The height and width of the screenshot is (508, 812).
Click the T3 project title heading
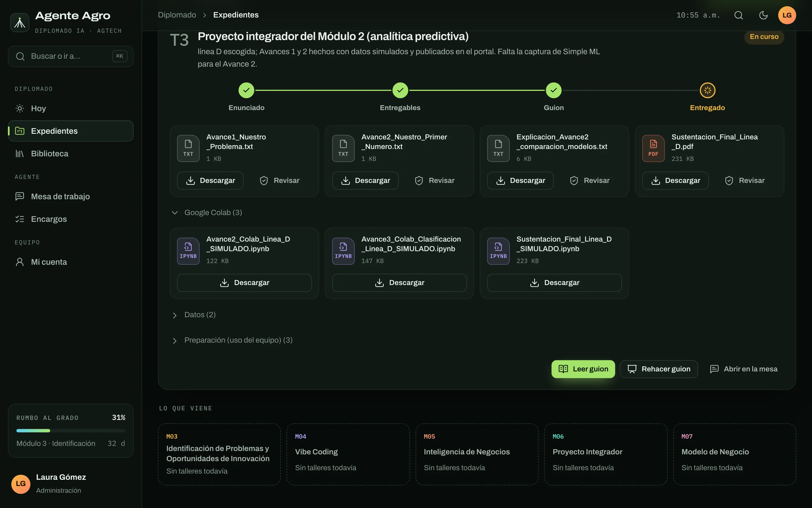333,36
